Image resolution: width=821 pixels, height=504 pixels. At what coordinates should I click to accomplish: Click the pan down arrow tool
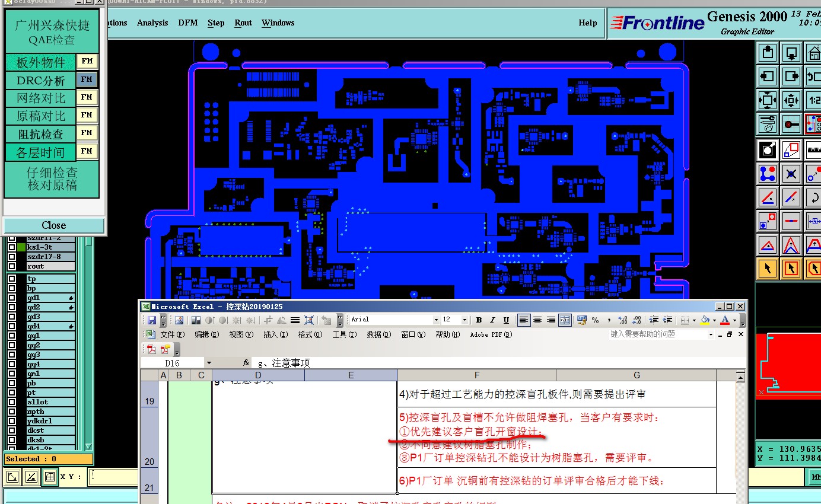click(x=791, y=53)
